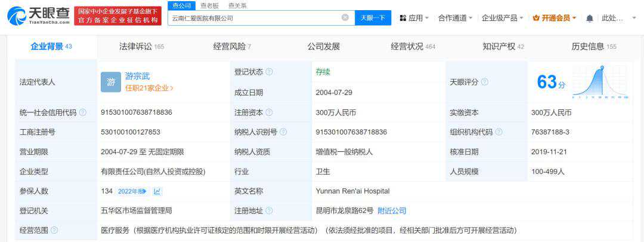The height and width of the screenshot is (242, 644).
Task: Click help icon next to 统一社会信用代码
Action: (x=83, y=112)
